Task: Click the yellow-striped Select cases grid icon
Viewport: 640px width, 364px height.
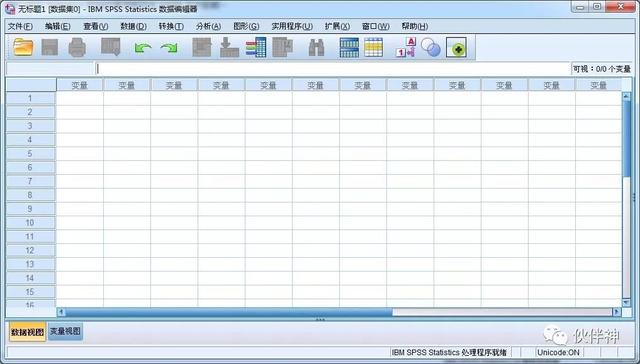Action: [373, 47]
